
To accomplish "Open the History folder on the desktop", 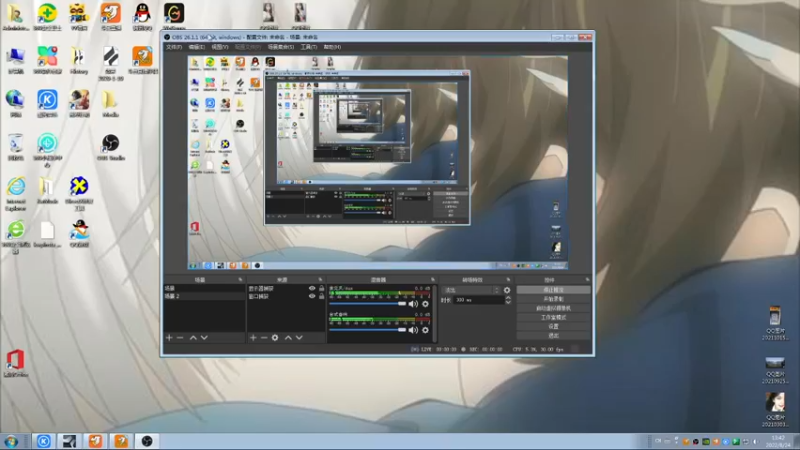I will [x=79, y=60].
